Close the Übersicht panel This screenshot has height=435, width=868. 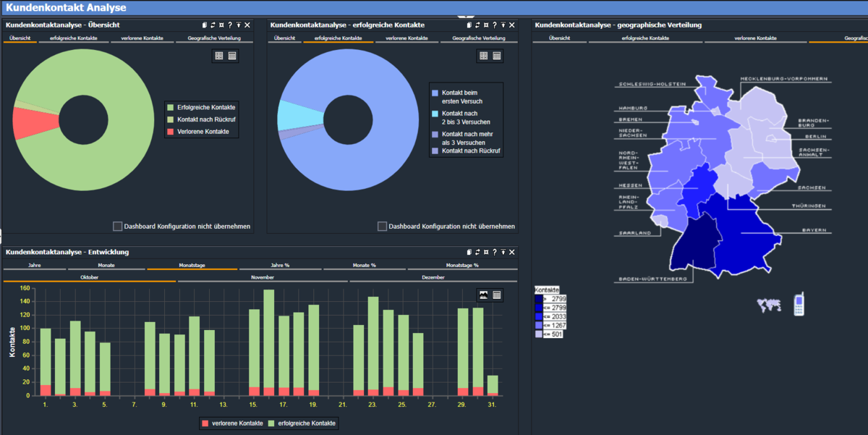coord(247,25)
